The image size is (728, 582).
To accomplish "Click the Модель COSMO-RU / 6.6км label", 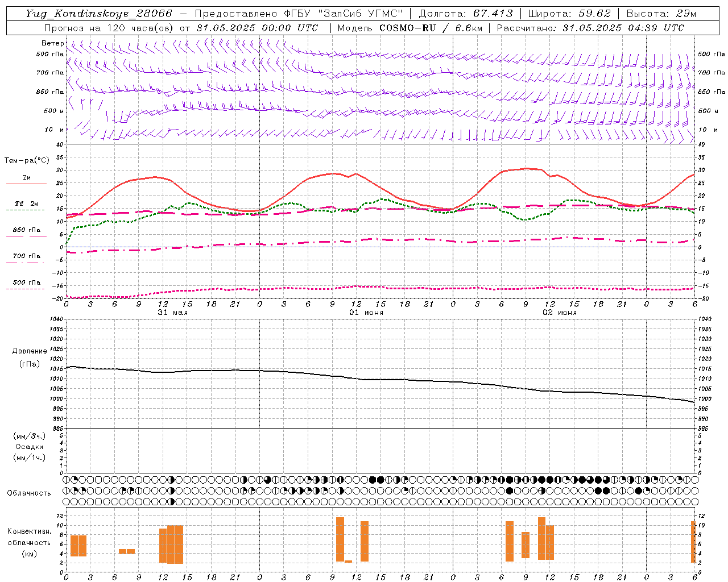I will coord(410,28).
